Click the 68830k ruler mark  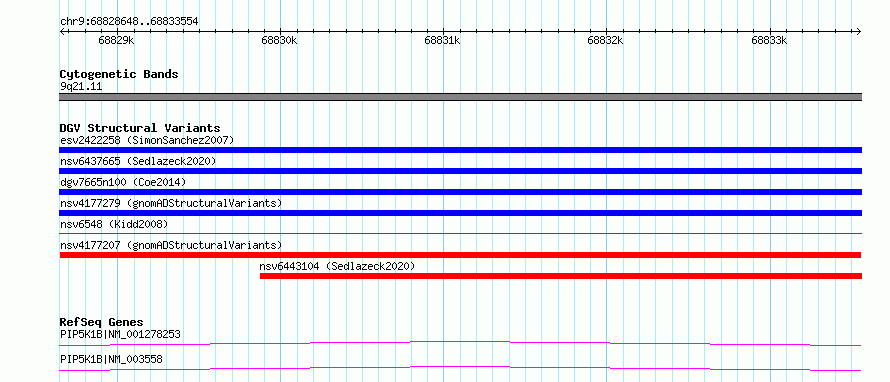click(279, 41)
